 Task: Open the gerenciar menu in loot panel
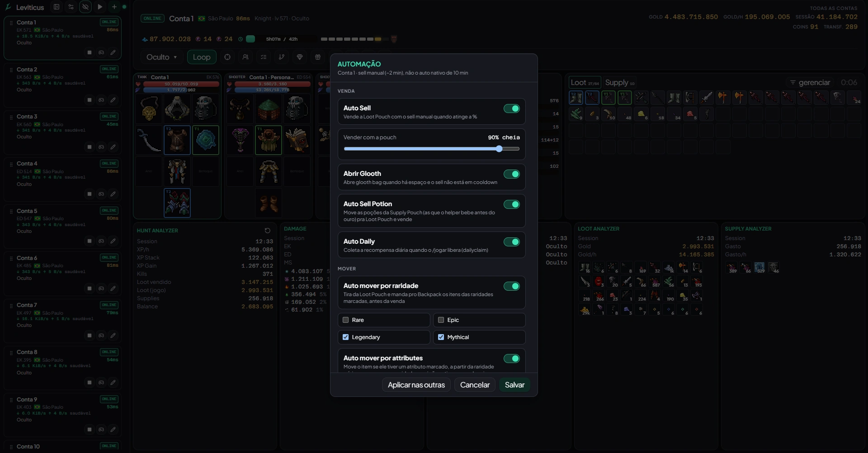810,82
